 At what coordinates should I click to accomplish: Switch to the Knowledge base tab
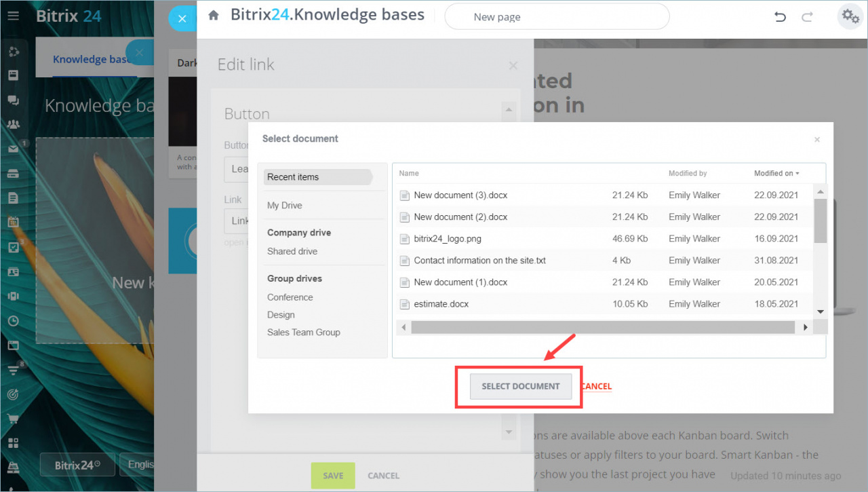coord(92,59)
